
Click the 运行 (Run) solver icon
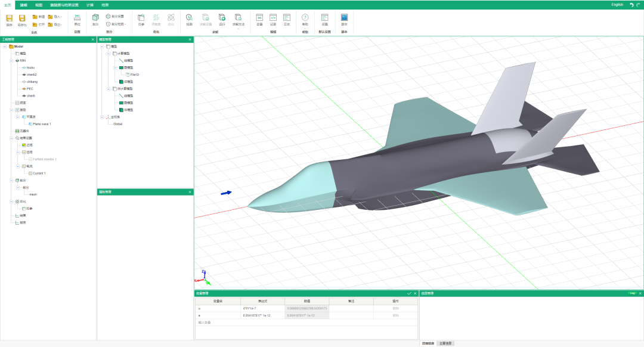tap(222, 19)
